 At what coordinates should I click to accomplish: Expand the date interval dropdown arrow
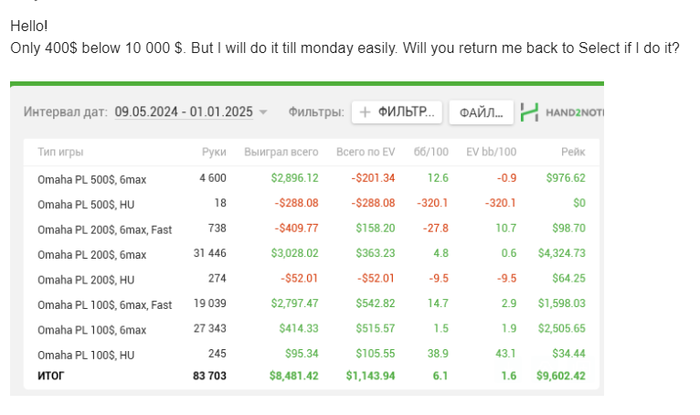click(263, 112)
